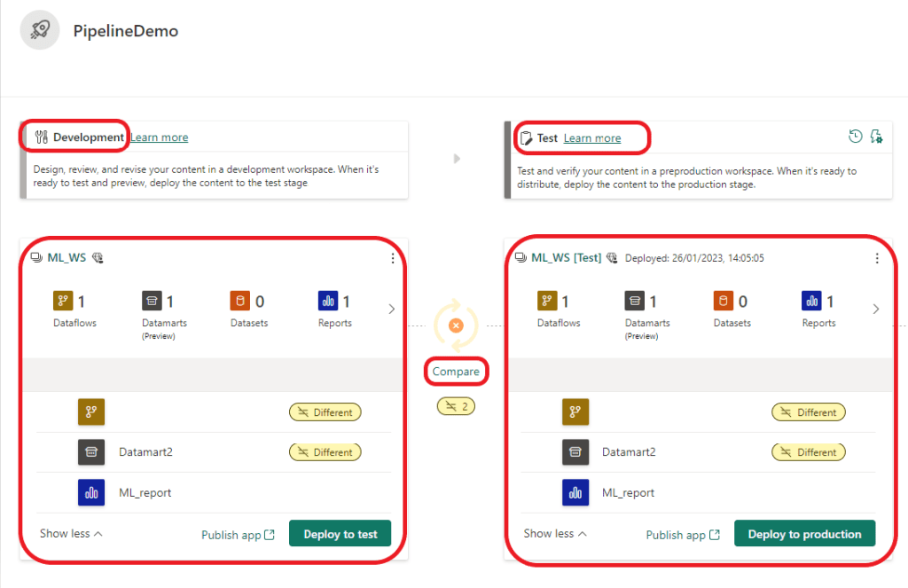Open Learn more link beside Development

(159, 137)
